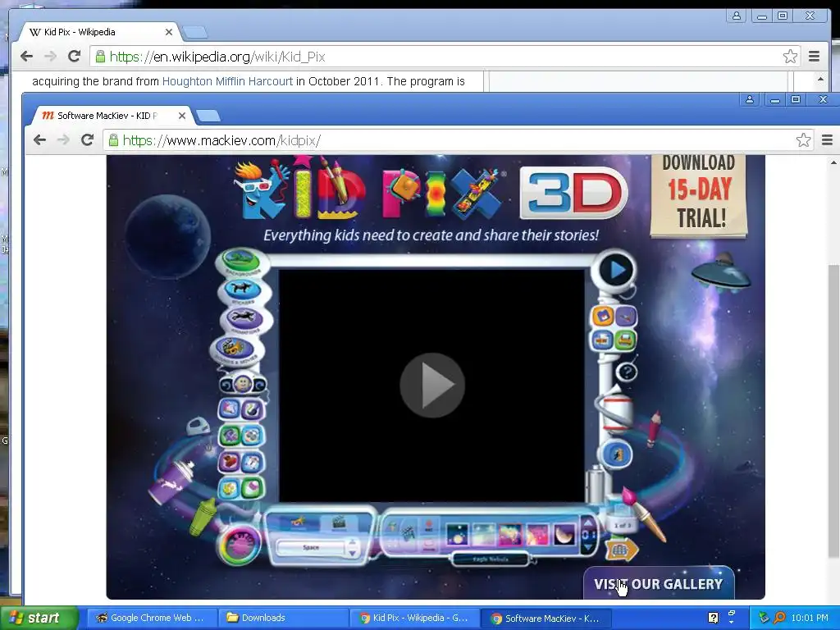The width and height of the screenshot is (840, 630).
Task: Open the Chrome menu in MacKiev window
Action: point(827,140)
